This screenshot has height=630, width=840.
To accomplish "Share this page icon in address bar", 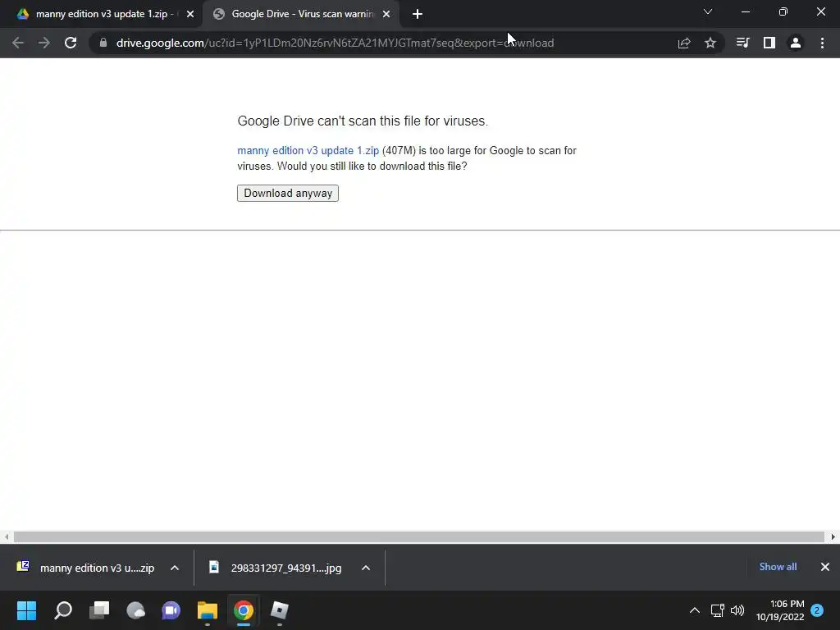I will pyautogui.click(x=684, y=43).
